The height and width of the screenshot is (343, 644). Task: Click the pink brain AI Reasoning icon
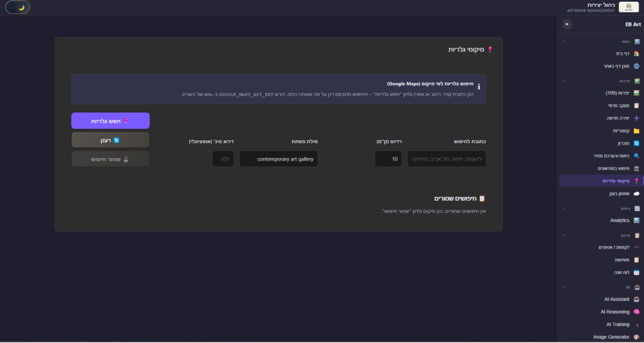point(636,312)
